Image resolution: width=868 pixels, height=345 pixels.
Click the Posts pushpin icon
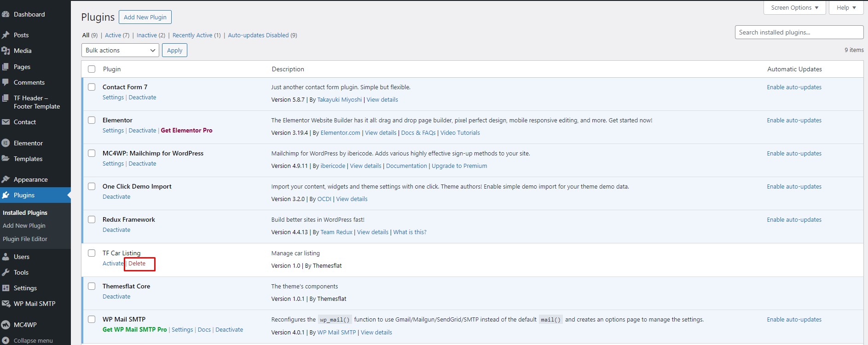[6, 35]
